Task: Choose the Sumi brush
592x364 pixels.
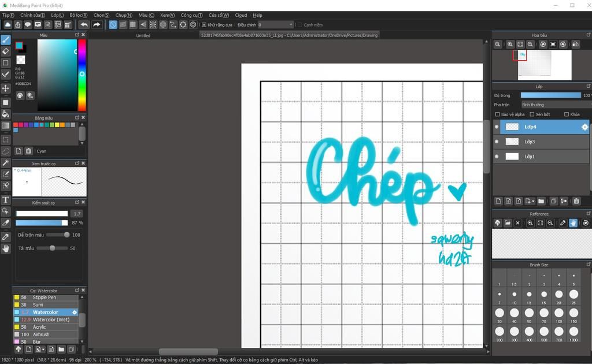Action: [x=46, y=305]
